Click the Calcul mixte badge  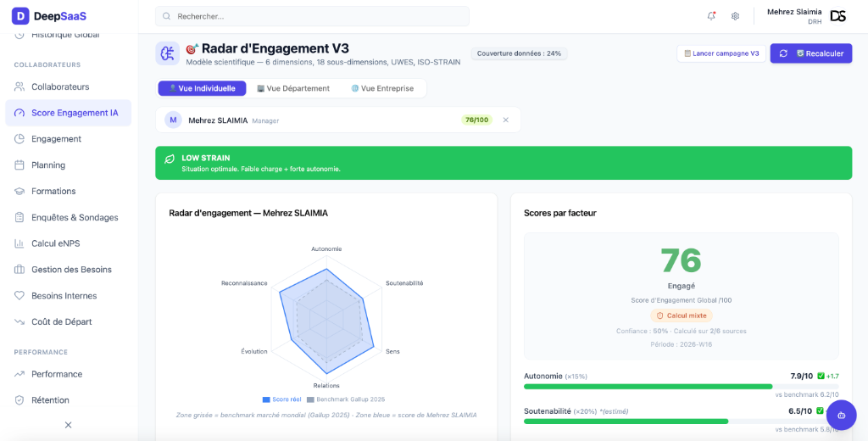pyautogui.click(x=682, y=315)
